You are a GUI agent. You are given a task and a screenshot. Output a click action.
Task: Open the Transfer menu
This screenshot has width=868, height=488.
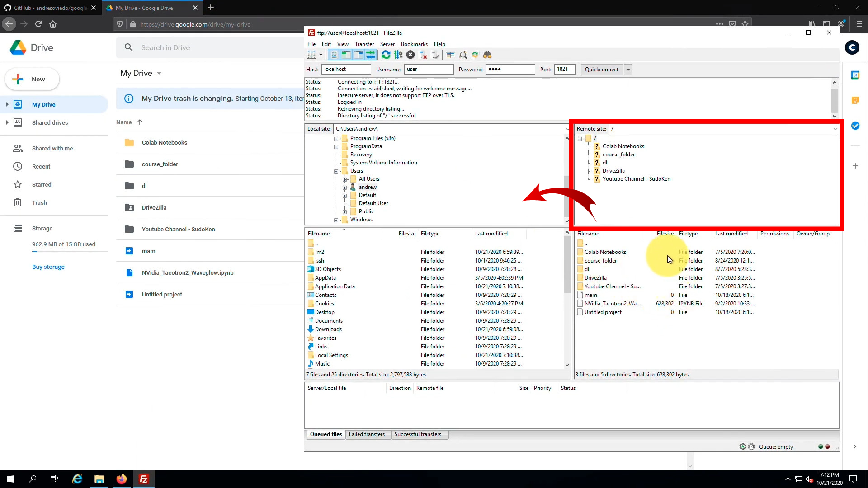pyautogui.click(x=364, y=44)
